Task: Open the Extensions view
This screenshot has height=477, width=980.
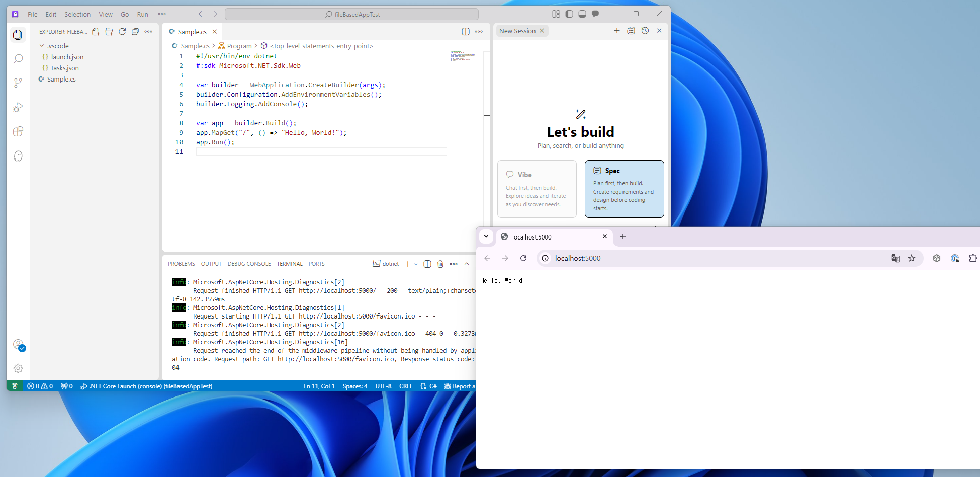Action: click(x=18, y=131)
